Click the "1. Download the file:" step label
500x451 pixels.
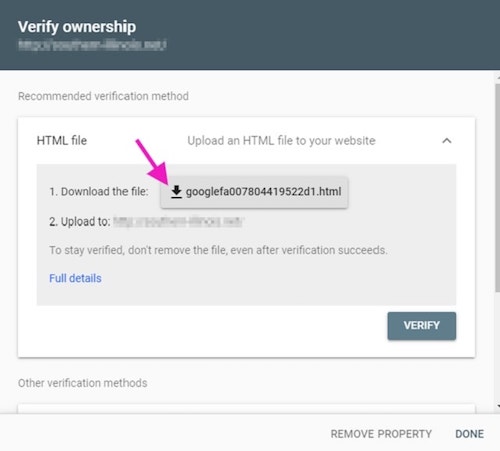99,192
